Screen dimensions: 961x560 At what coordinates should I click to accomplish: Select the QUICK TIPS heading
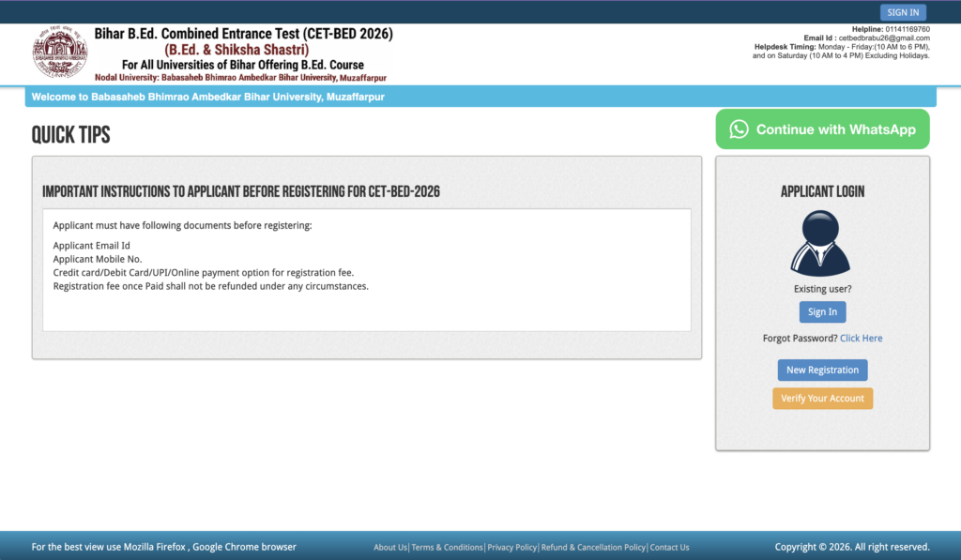pos(71,135)
